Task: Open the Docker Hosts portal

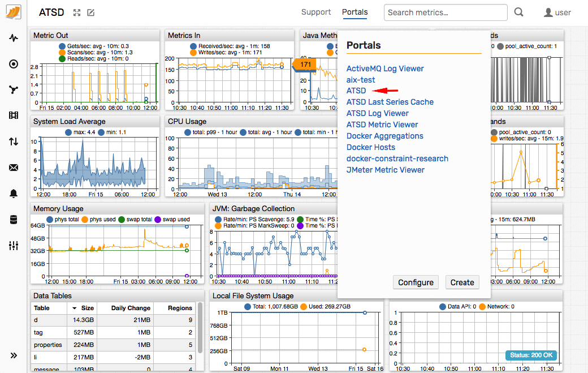Action: (370, 147)
